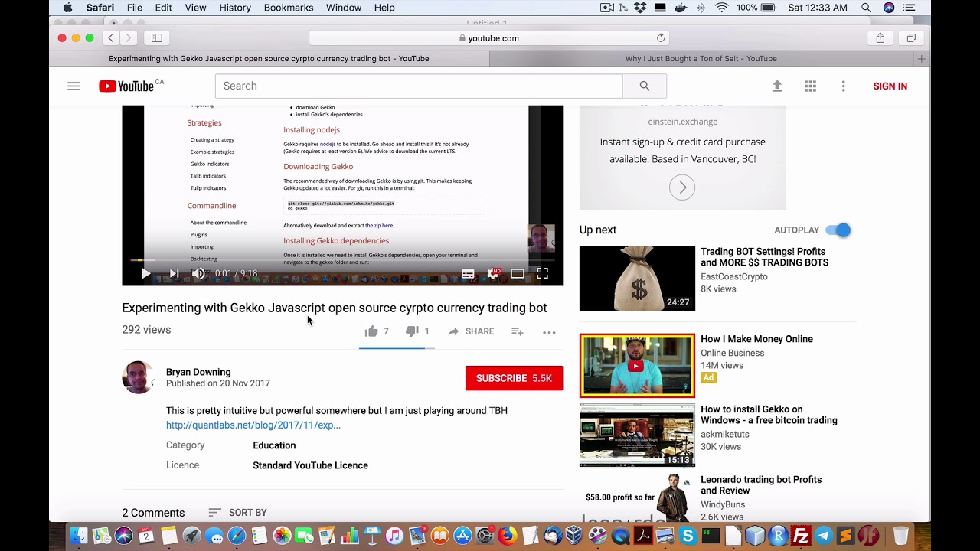The width and height of the screenshot is (980, 551).
Task: Open the Window menu
Action: click(344, 8)
